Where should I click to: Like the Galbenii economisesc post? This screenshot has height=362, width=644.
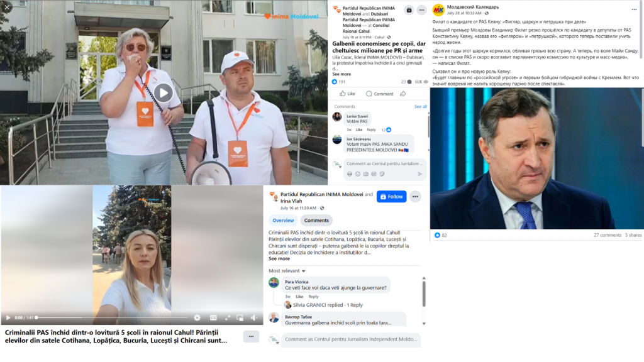[347, 94]
